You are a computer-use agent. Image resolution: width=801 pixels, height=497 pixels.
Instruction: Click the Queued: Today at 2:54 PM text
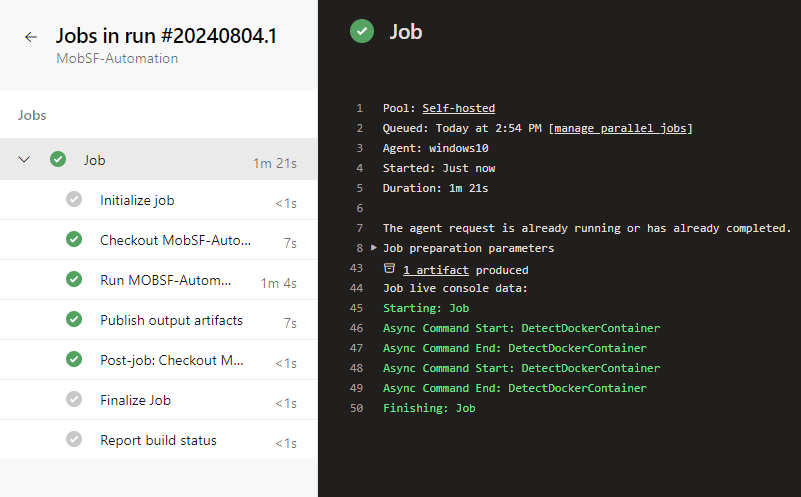click(462, 128)
